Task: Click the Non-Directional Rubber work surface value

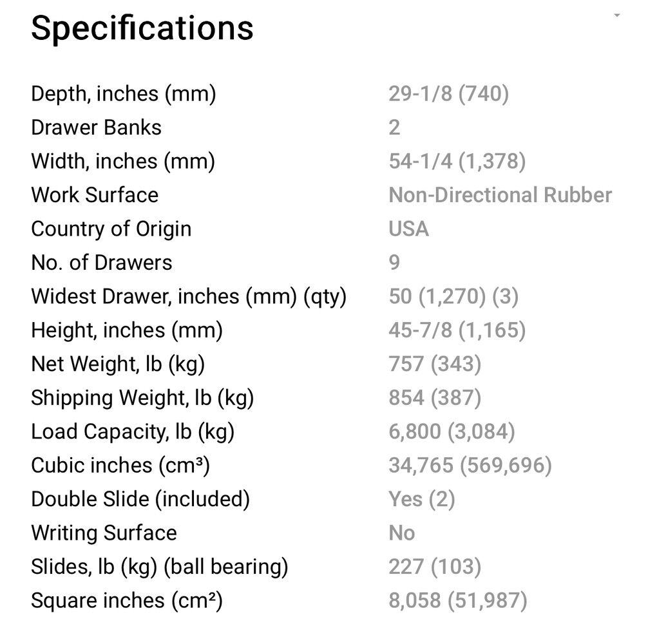Action: [500, 195]
